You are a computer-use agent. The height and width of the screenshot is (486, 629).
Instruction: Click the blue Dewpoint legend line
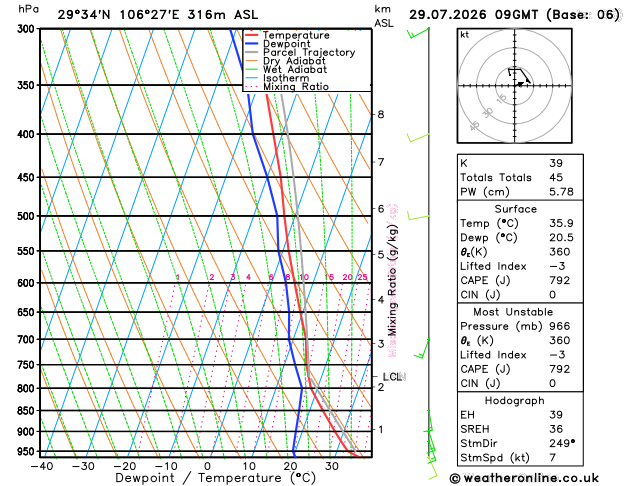(x=251, y=44)
